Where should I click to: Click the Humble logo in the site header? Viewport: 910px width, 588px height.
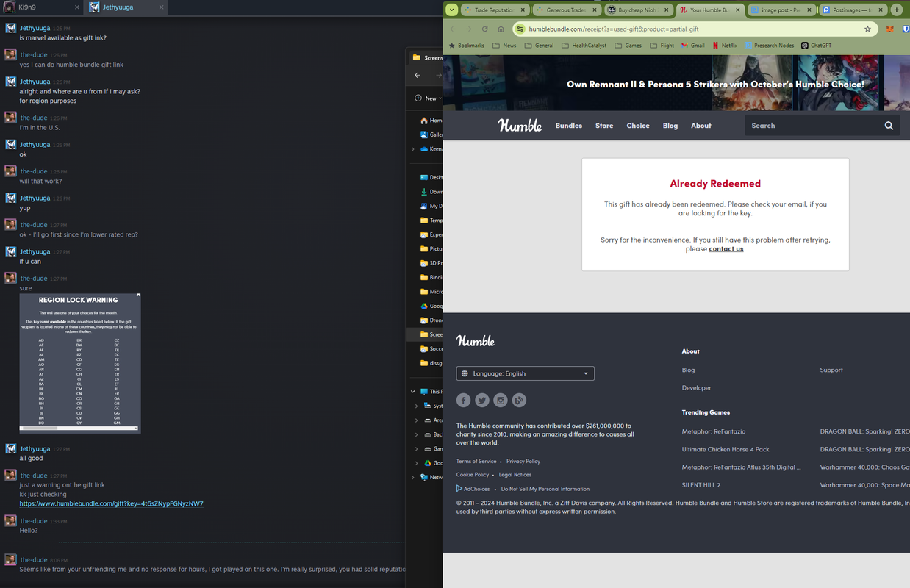pos(520,126)
